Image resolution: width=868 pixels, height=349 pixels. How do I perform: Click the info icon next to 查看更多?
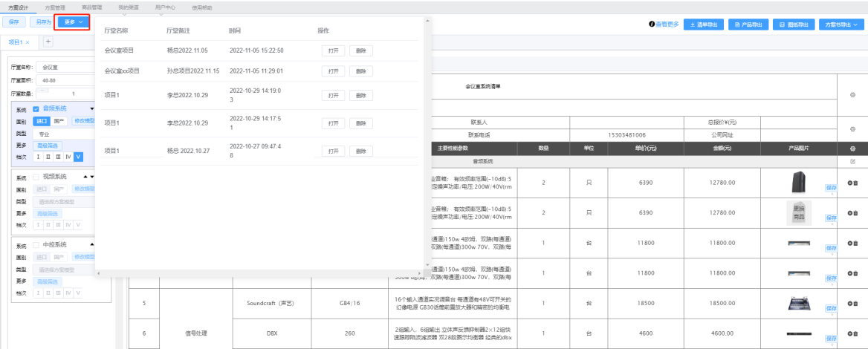click(x=652, y=25)
